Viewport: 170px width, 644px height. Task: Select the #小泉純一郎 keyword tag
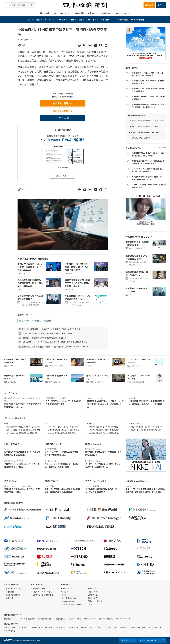[x=24, y=321]
